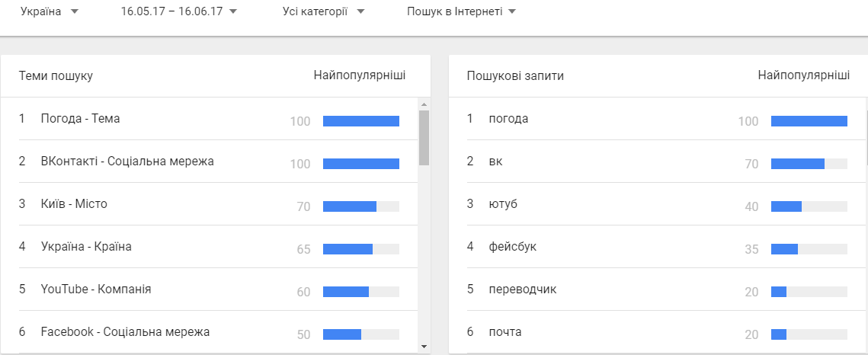The width and height of the screenshot is (868, 355).
Task: Click the scroll up arrow in topics list
Action: point(424,104)
